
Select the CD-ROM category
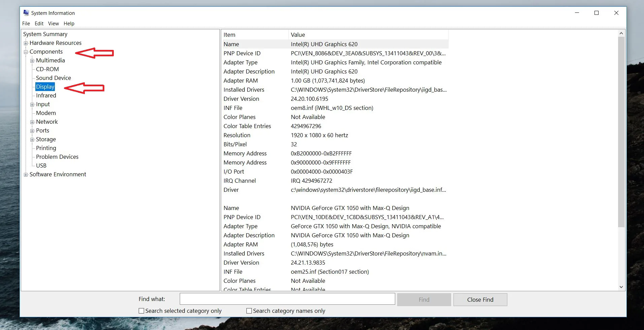tap(47, 69)
